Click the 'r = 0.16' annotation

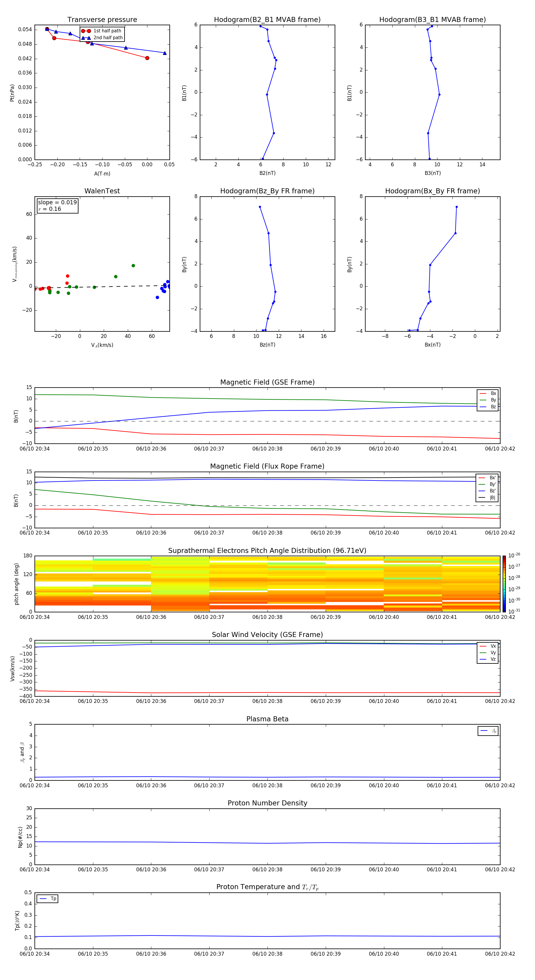point(50,209)
